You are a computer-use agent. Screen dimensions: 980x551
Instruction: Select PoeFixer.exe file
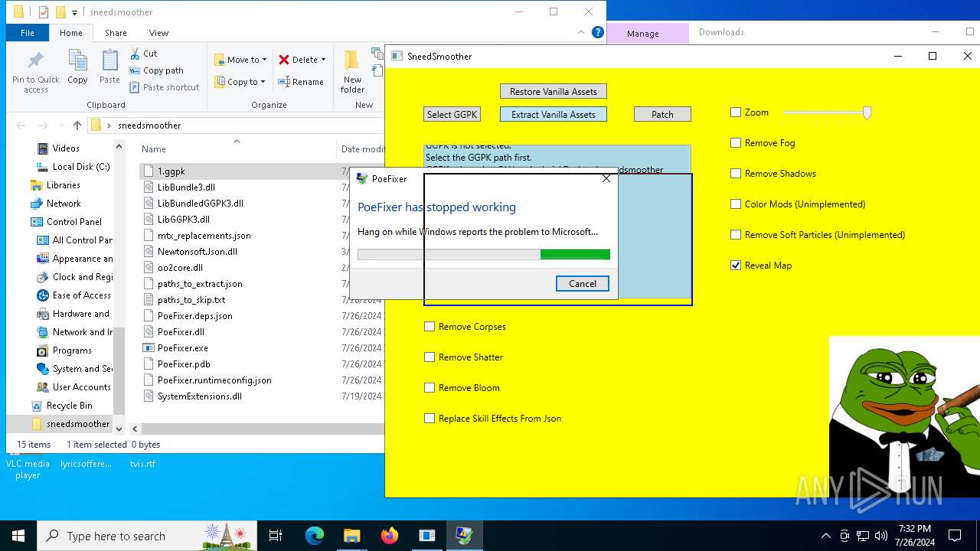pyautogui.click(x=183, y=348)
